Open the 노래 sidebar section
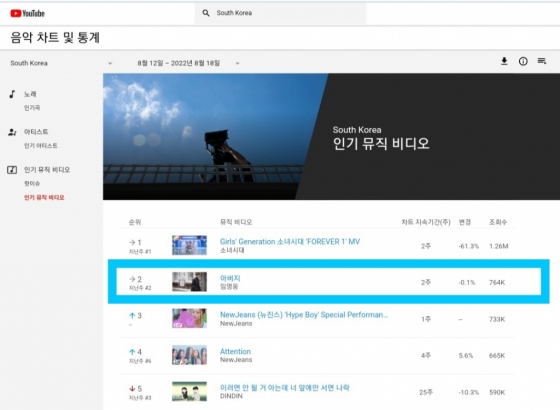 (x=30, y=94)
